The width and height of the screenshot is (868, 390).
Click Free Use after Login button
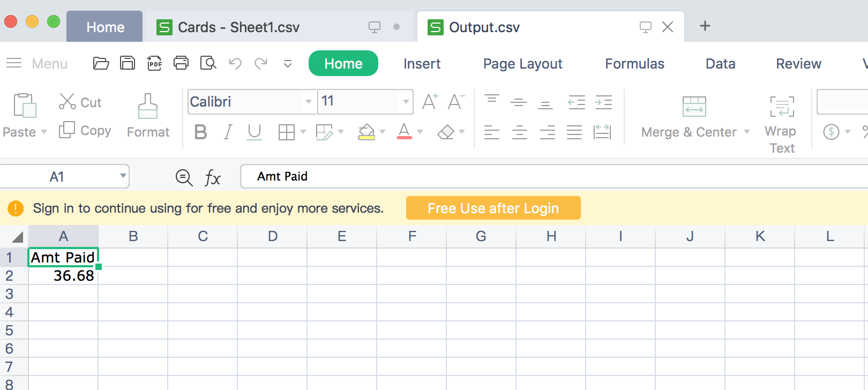[493, 208]
